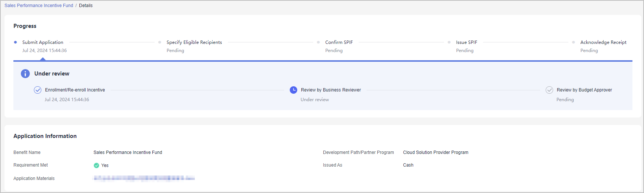Click the Budget Approver pending check icon
The image size is (644, 193).
click(549, 90)
